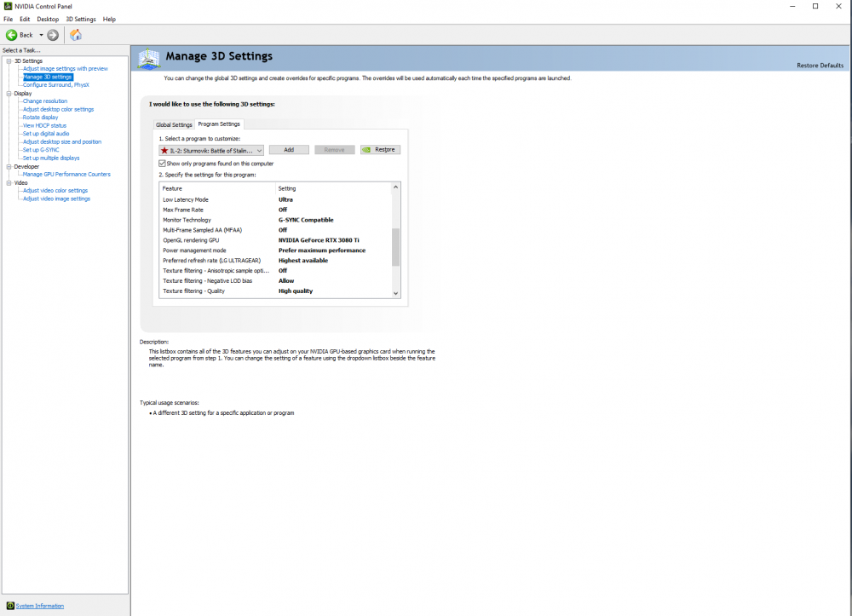The width and height of the screenshot is (852, 616).
Task: Click the Manage 3D Settings header icon
Action: coord(148,56)
